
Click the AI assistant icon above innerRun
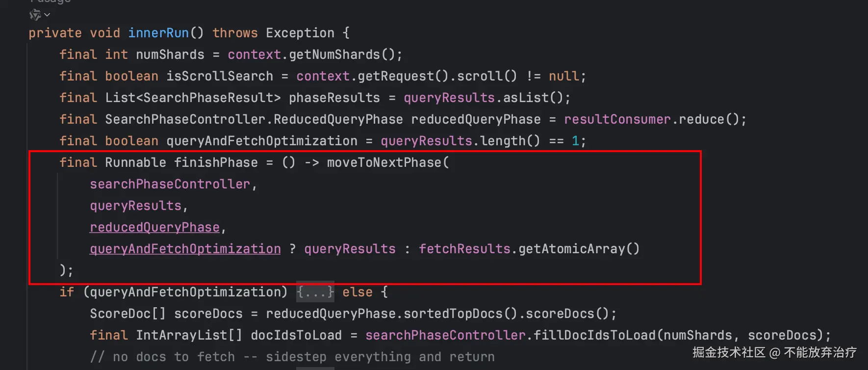(35, 15)
